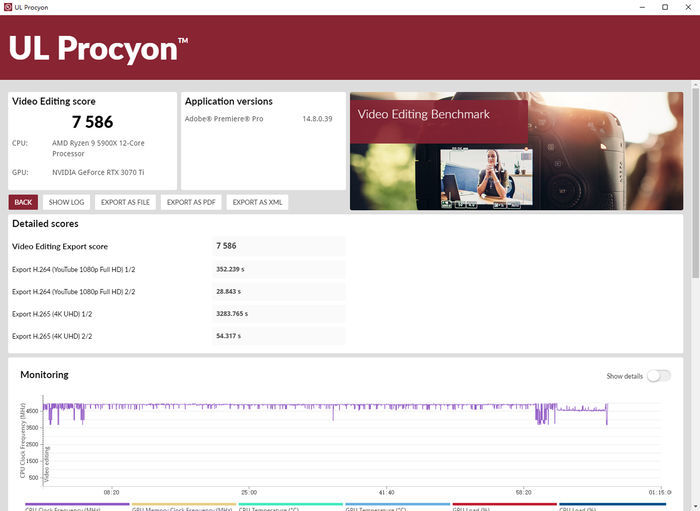Viewport: 700px width, 511px height.
Task: Toggle the CPU Load legend entry
Action: click(504, 506)
